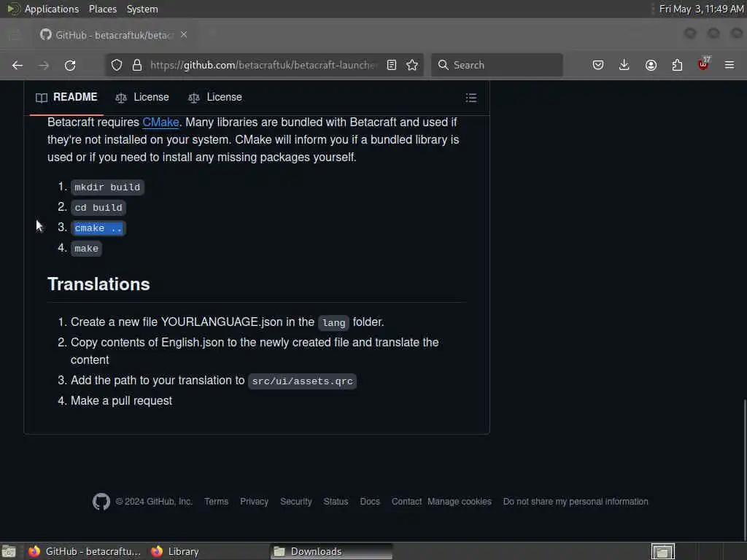Screen dimensions: 747x560
Task: Open the Security footer link
Action: [296, 502]
